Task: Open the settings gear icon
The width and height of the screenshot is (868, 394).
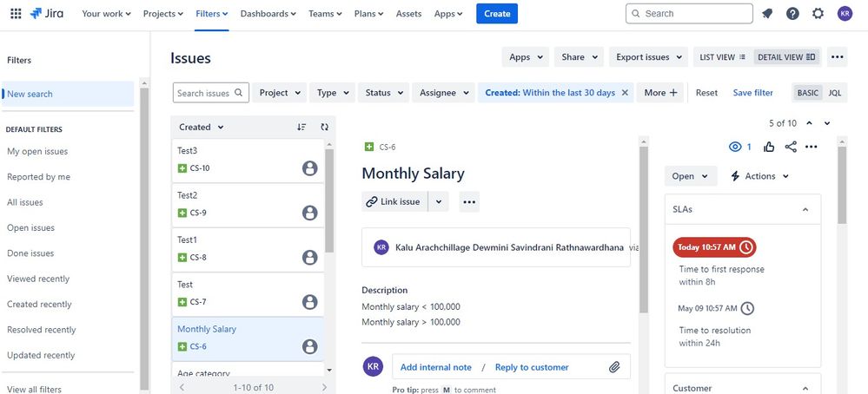Action: (818, 14)
